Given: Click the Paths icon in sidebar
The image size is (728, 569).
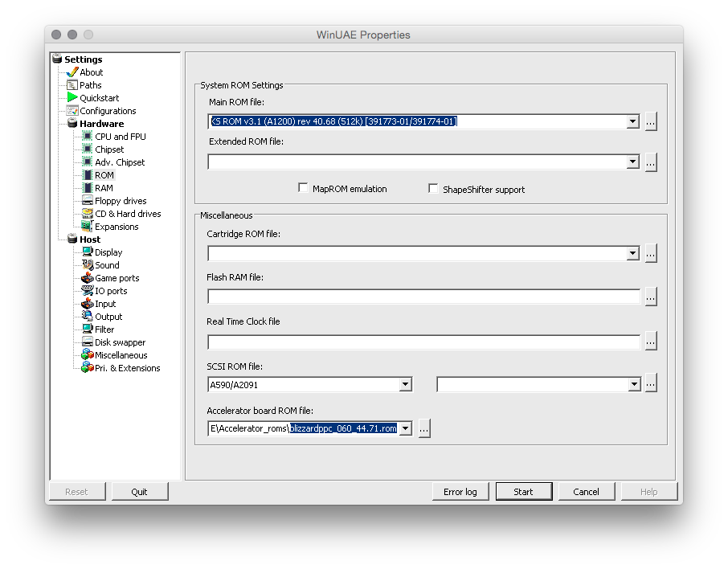Looking at the screenshot, I should tap(72, 85).
